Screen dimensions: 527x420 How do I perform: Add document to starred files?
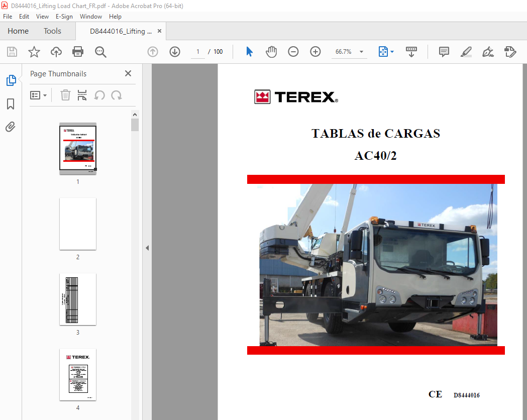point(34,52)
